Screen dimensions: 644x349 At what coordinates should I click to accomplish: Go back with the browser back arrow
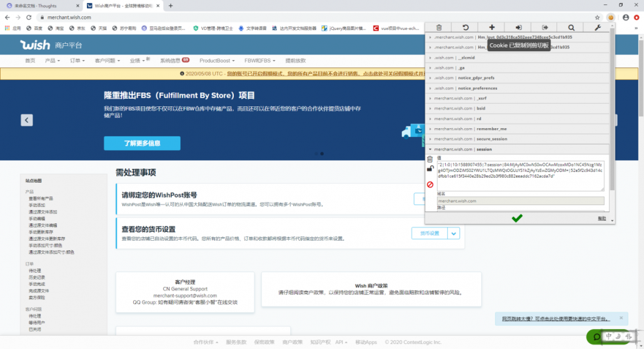pos(8,18)
